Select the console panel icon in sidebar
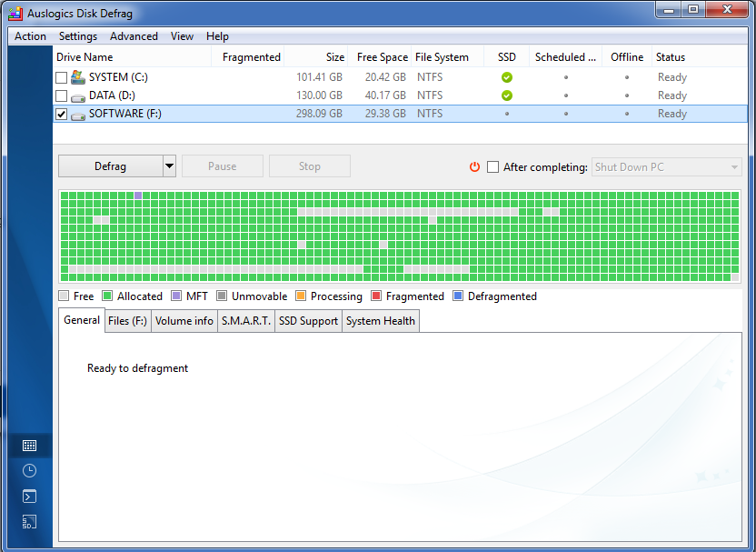This screenshot has height=552, width=756. 28,497
